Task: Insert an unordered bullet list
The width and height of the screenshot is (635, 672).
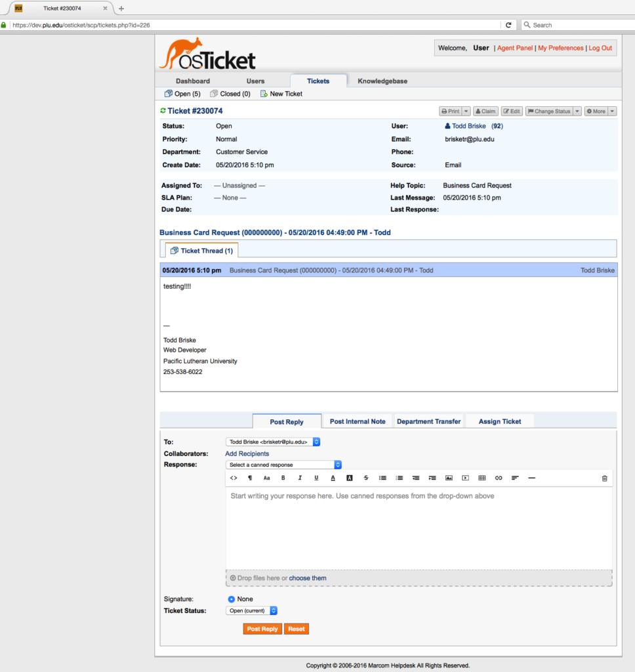Action: point(382,478)
